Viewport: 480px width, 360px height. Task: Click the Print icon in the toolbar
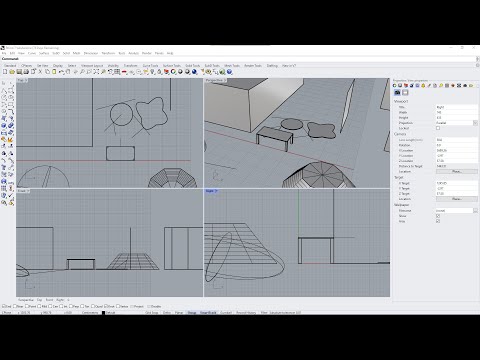tap(26, 72)
